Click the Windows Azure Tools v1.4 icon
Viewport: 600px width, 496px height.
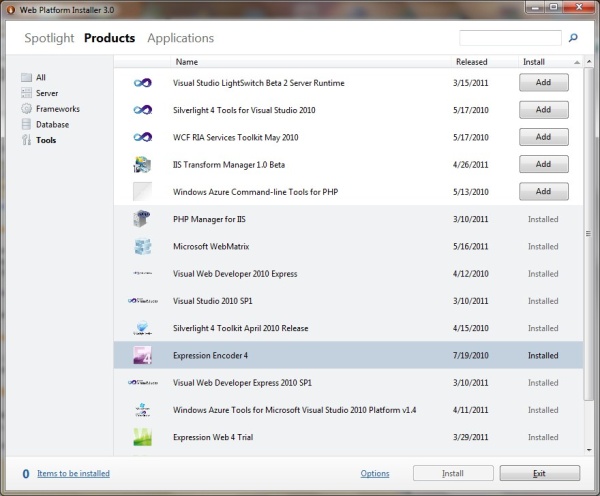point(142,410)
